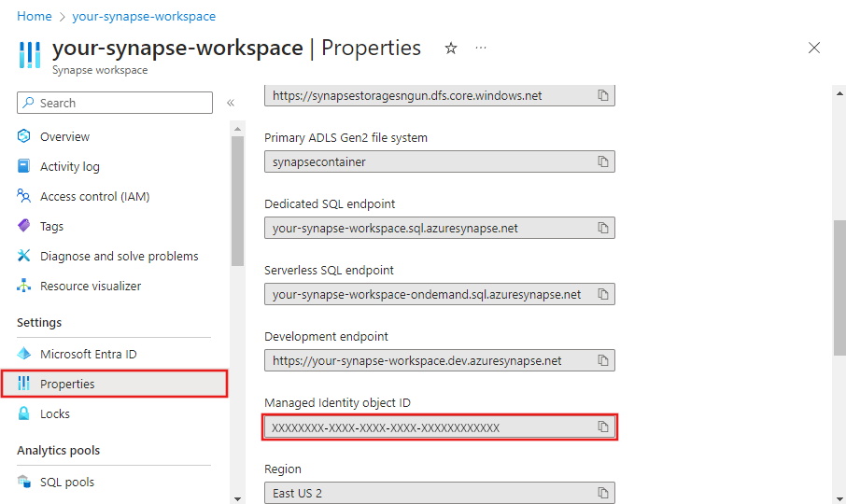Copy the Development endpoint URL

603,361
